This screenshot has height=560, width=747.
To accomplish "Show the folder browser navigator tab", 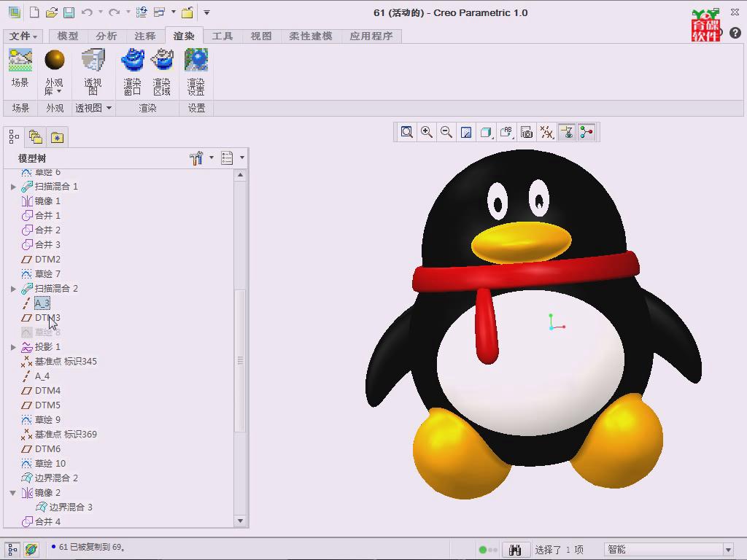I will click(x=36, y=137).
